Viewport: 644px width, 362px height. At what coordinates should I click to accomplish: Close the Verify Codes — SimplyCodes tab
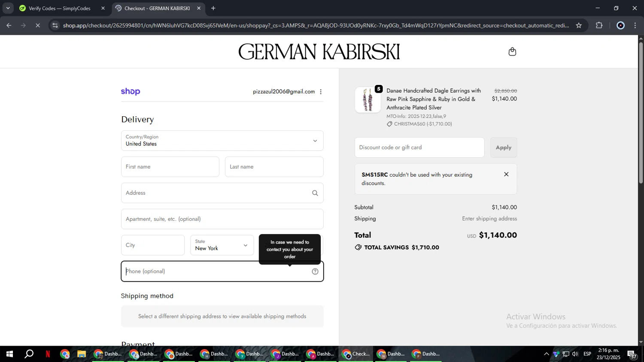pos(103,8)
